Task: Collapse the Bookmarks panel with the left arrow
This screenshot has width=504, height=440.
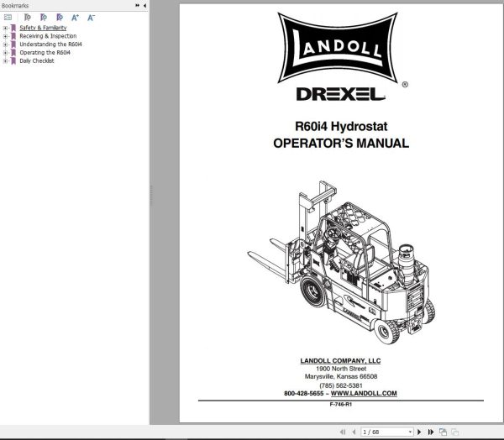Action: tap(144, 5)
